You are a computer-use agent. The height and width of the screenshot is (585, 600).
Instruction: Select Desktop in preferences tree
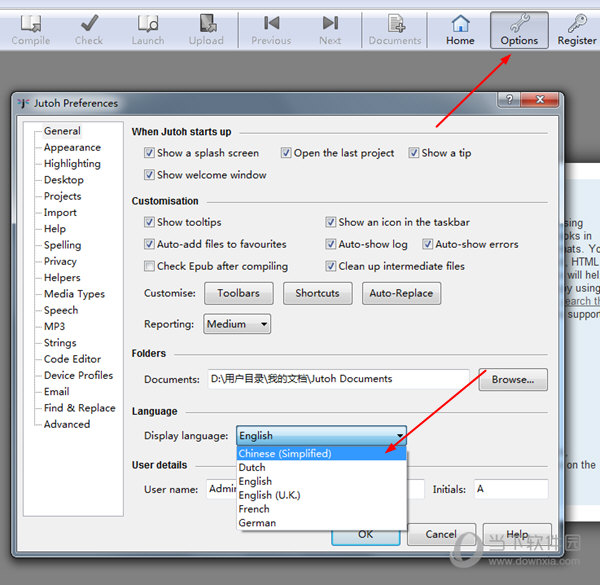click(64, 180)
